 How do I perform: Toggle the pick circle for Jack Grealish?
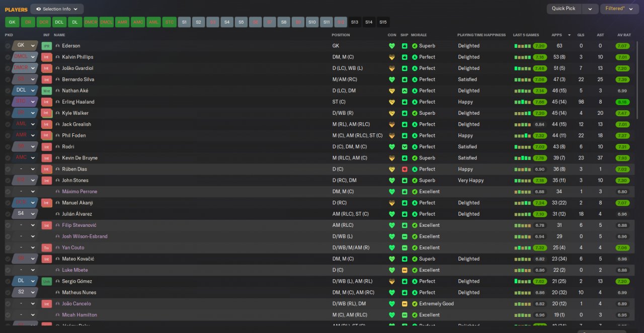click(x=8, y=124)
